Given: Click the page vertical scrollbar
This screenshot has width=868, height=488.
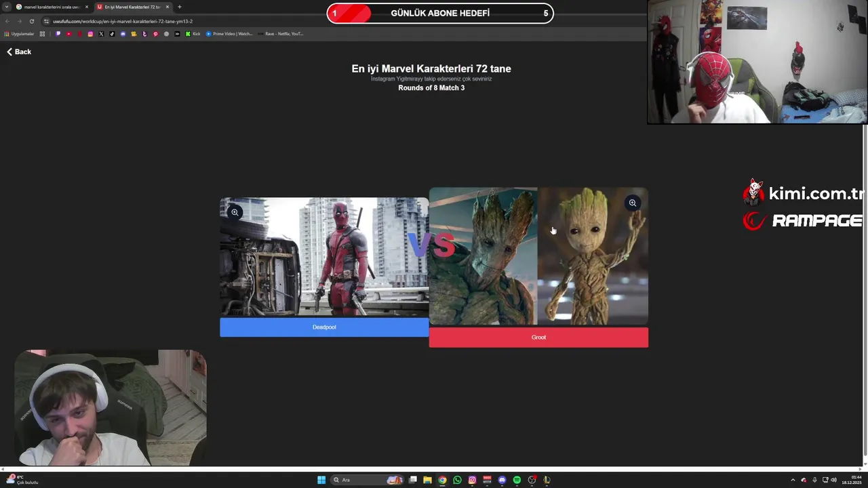Looking at the screenshot, I should pos(864,291).
